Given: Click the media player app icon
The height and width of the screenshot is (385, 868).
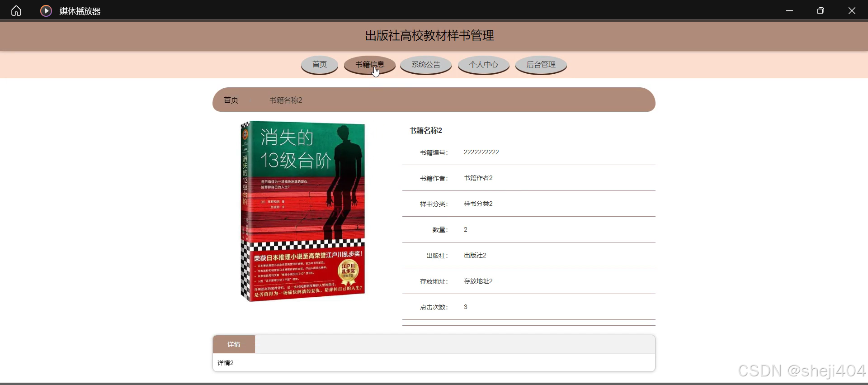Looking at the screenshot, I should click(x=46, y=10).
